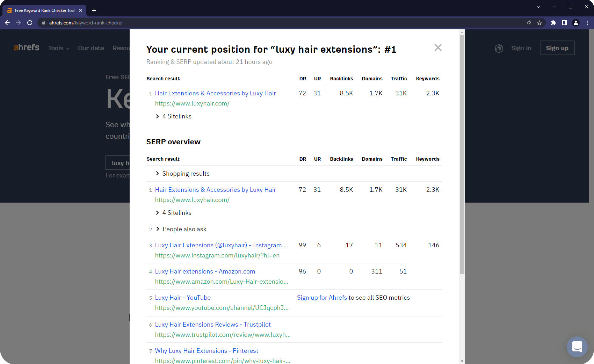
Task: Click the Keywords column header in top table
Action: (x=428, y=79)
